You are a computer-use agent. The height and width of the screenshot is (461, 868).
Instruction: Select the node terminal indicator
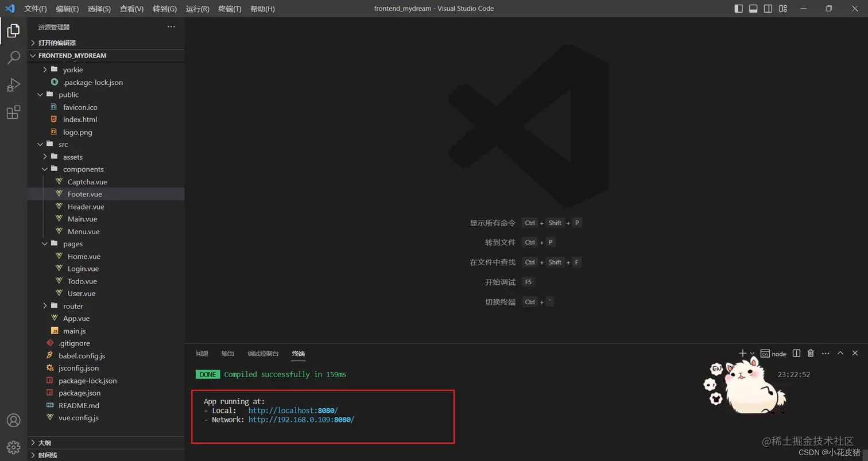(773, 354)
